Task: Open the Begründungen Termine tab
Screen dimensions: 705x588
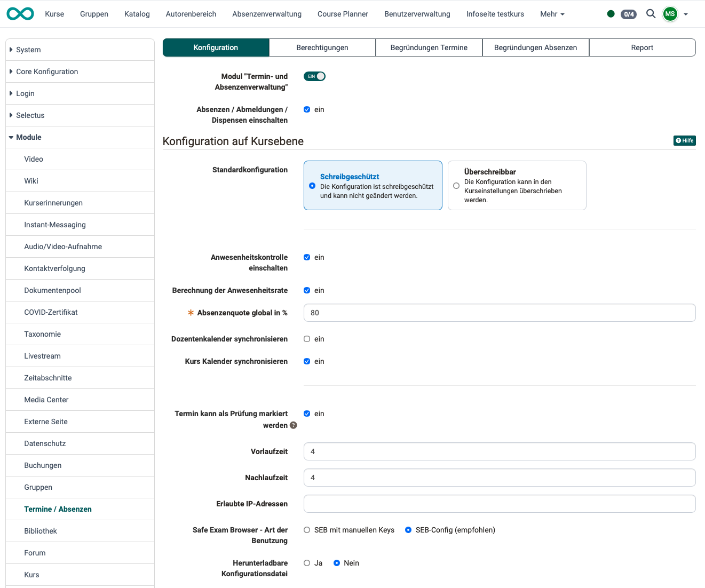Action: [x=429, y=47]
